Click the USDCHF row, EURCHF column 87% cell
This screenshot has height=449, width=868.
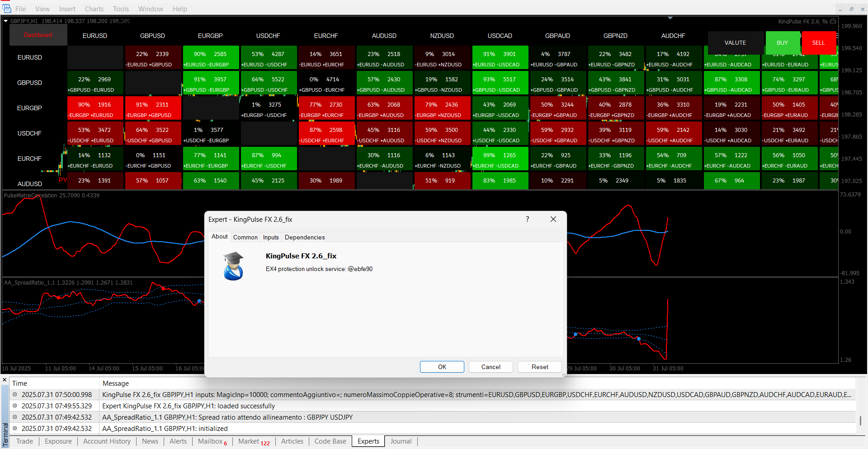(326, 133)
